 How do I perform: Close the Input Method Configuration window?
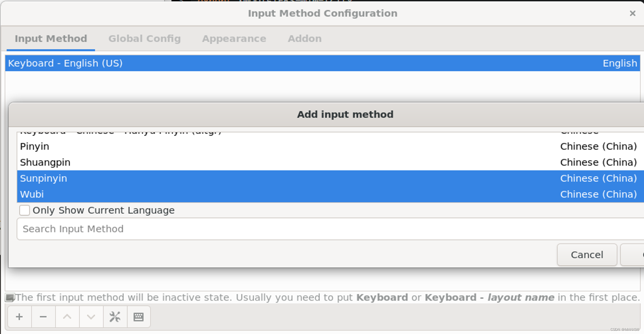point(632,13)
